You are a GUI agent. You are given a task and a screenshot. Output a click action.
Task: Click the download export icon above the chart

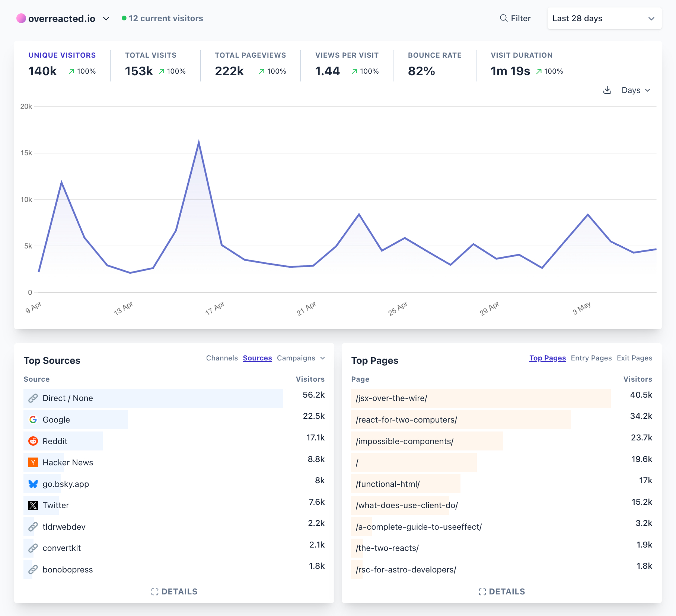pos(607,90)
